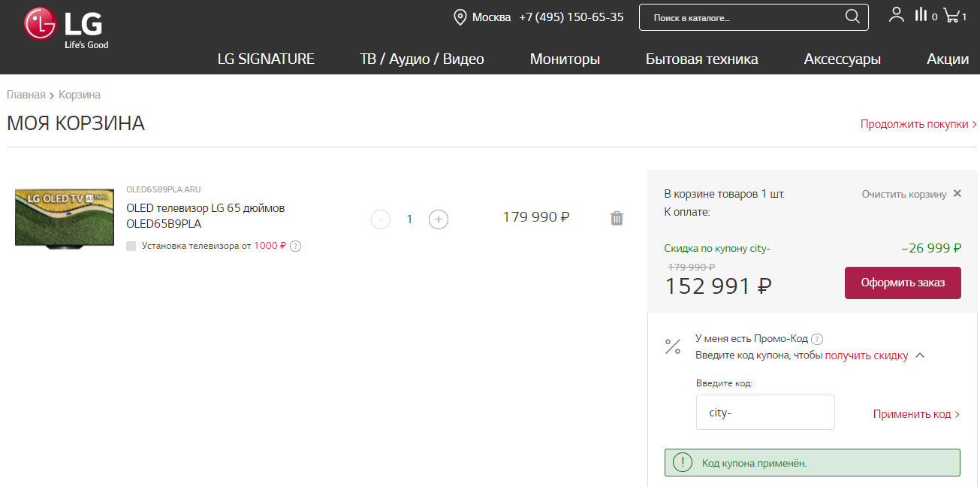Click the help icon next to Промо-Код
Image resolution: width=980 pixels, height=487 pixels.
(817, 339)
